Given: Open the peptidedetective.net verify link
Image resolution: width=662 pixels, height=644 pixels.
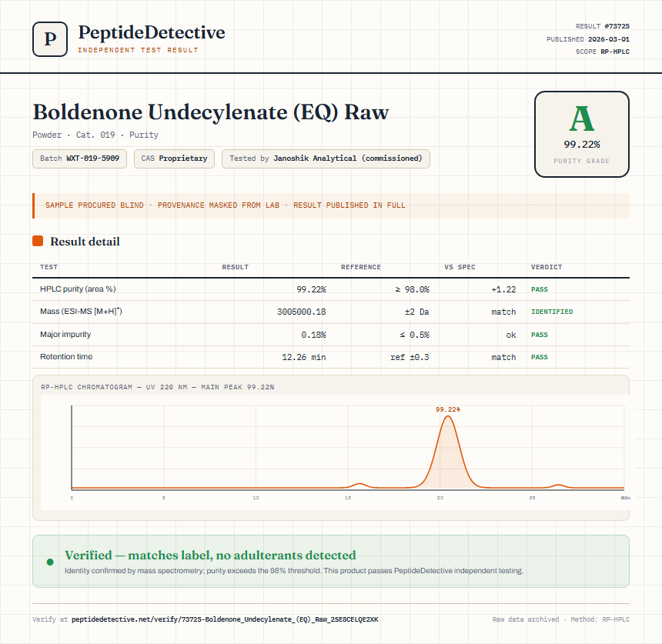Looking at the screenshot, I should pyautogui.click(x=225, y=619).
